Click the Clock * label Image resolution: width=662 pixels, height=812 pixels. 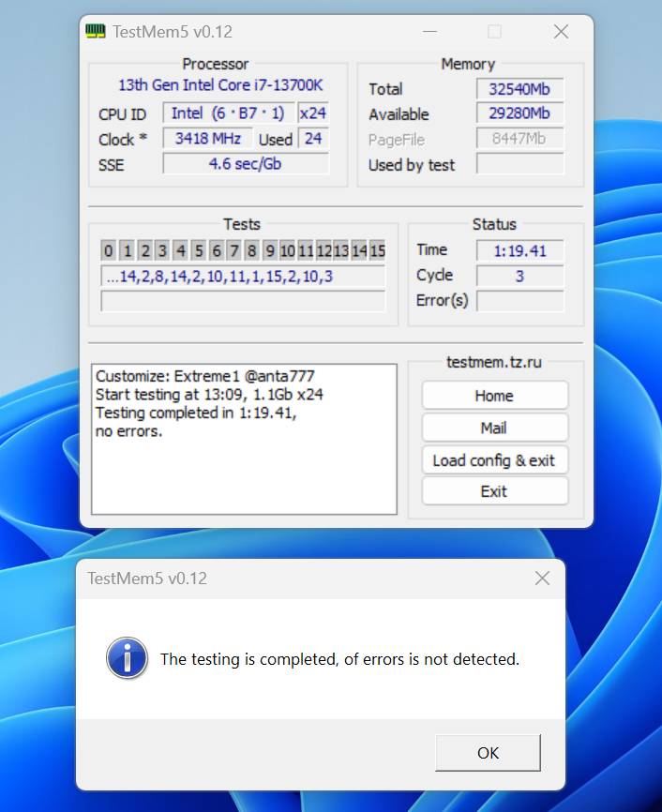tap(123, 140)
